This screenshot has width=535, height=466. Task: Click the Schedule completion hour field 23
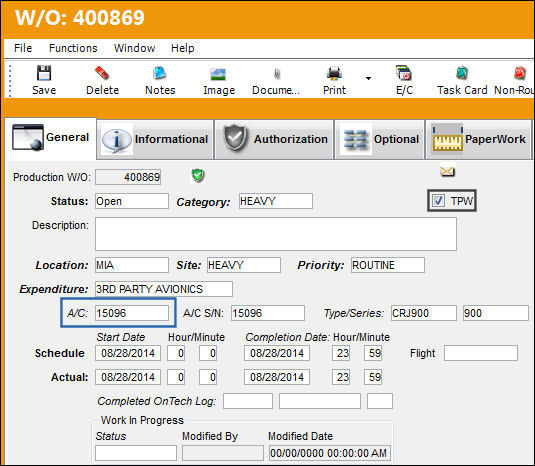point(341,353)
